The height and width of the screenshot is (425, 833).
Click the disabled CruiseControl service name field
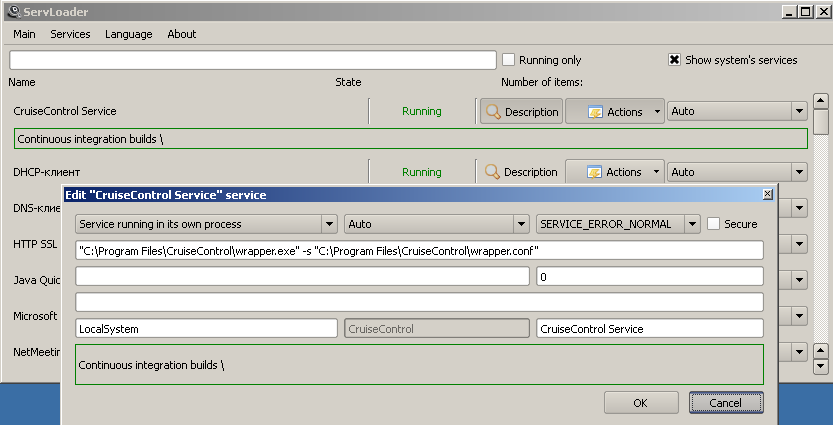tap(437, 328)
